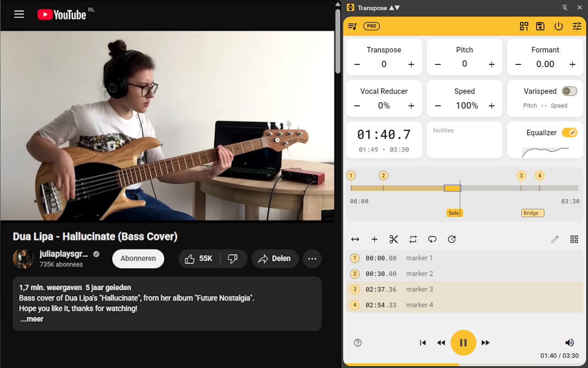The height and width of the screenshot is (368, 588).
Task: Select marker 3 row at 02:37.36
Action: pyautogui.click(x=464, y=289)
